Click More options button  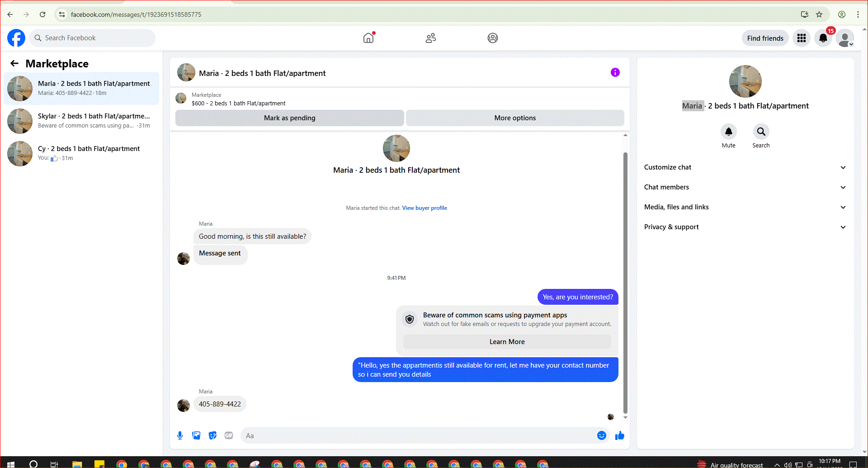[x=515, y=118]
